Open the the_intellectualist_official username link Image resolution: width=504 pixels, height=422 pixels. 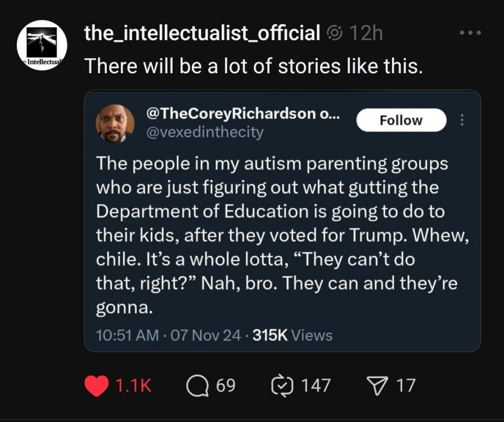[202, 33]
